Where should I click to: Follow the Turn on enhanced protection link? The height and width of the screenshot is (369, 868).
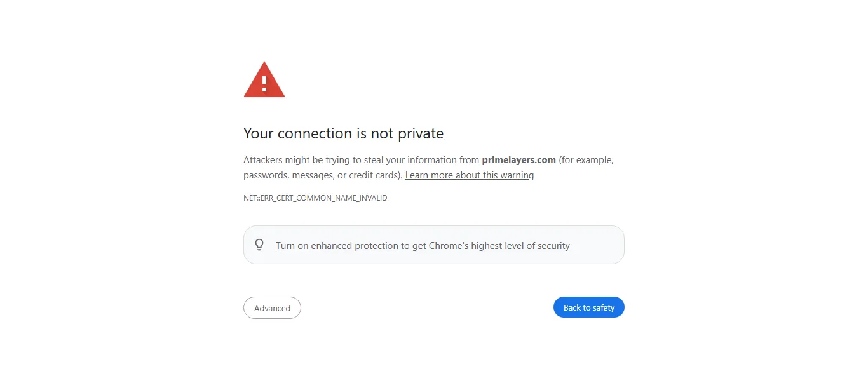(337, 246)
